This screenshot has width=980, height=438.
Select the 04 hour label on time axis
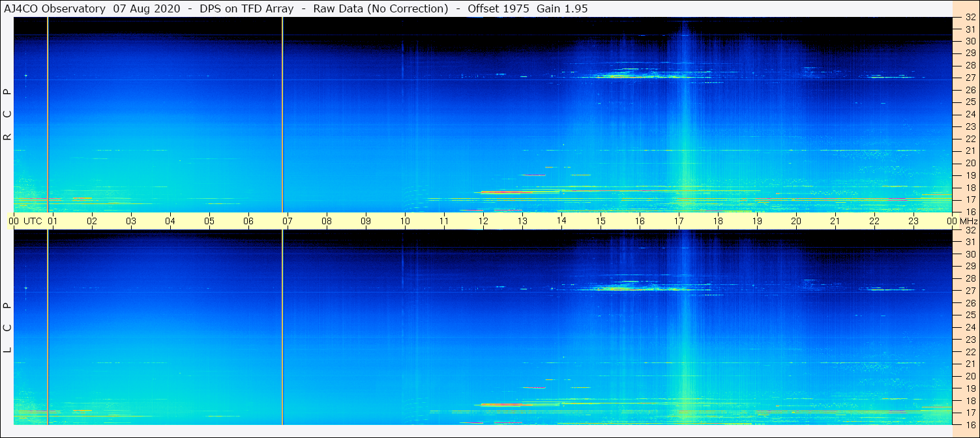click(170, 221)
